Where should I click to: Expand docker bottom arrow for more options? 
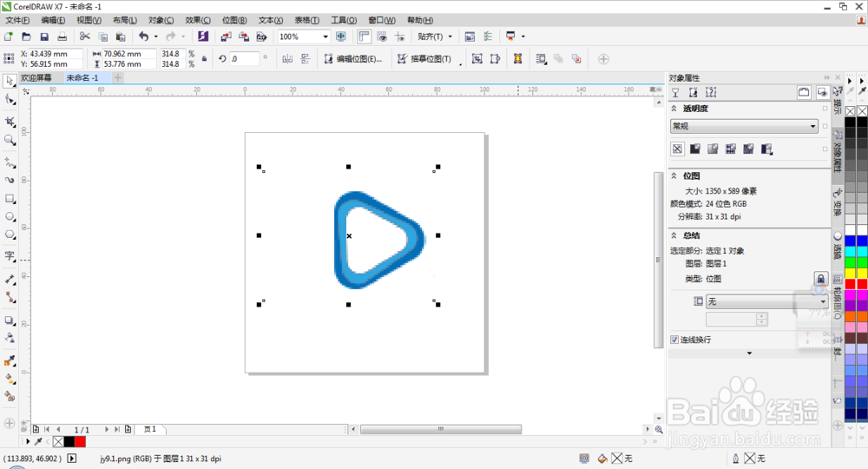pos(750,353)
